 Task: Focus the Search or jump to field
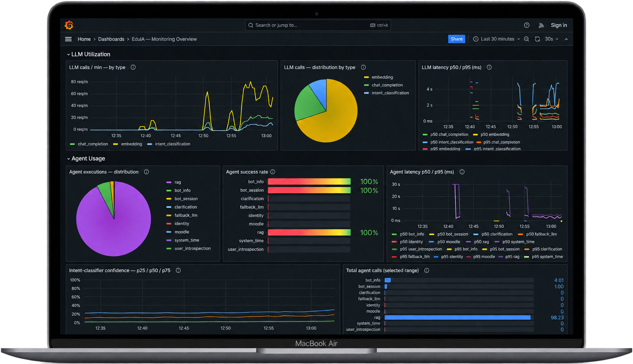tap(318, 25)
